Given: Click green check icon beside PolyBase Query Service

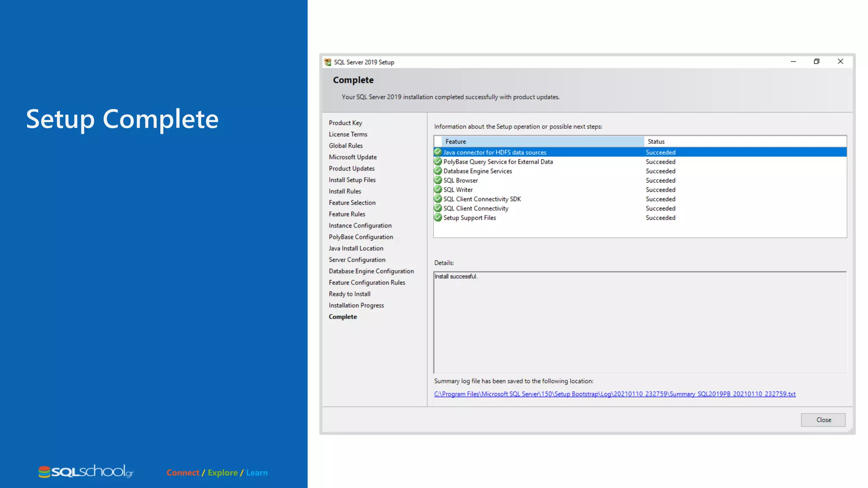Looking at the screenshot, I should click(438, 161).
